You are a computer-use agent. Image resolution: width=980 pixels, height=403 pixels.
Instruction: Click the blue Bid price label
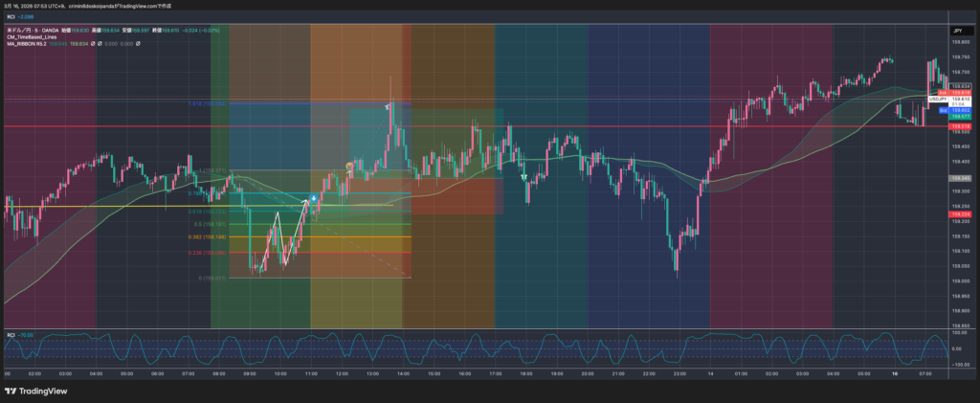point(943,111)
